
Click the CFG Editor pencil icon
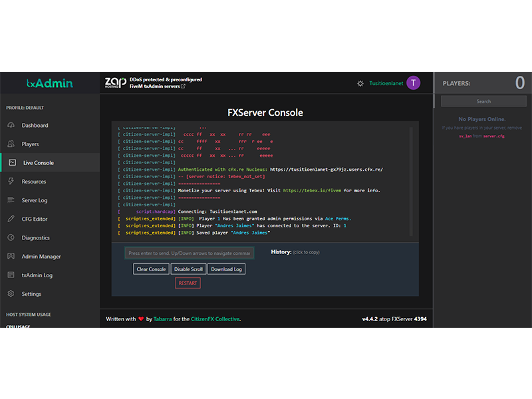tap(11, 219)
